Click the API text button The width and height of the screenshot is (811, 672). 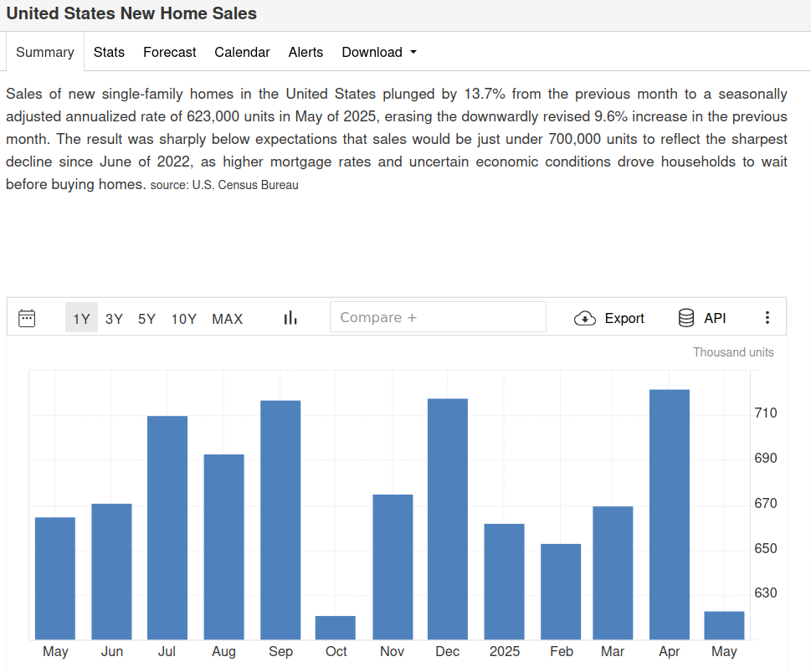[x=715, y=318]
